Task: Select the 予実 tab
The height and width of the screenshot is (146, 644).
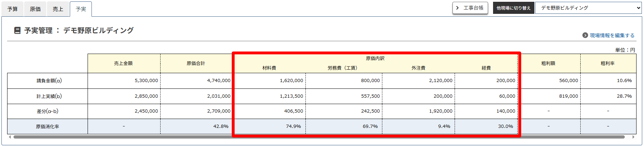Action: point(81,9)
